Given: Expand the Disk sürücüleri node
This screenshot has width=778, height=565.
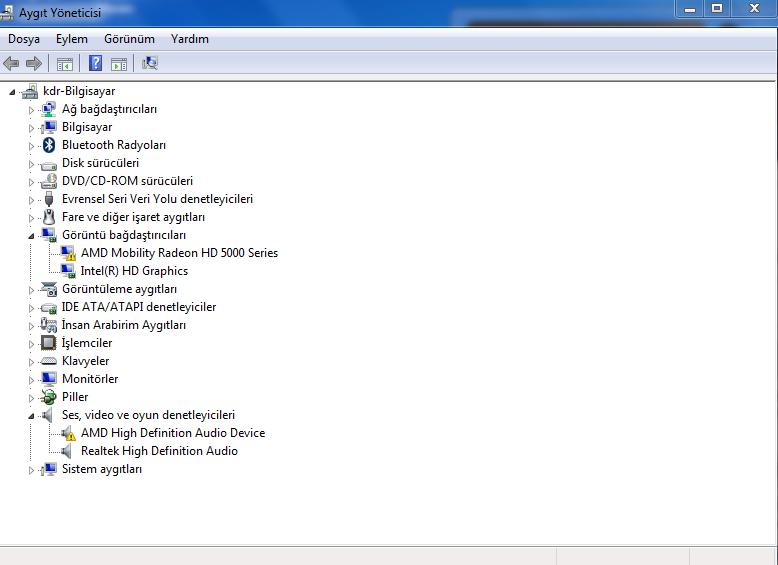Looking at the screenshot, I should 31,164.
